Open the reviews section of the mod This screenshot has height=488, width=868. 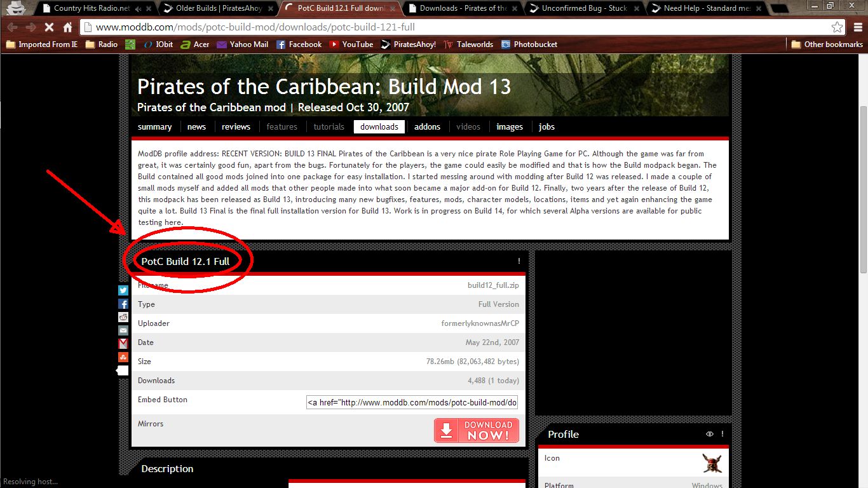click(236, 126)
